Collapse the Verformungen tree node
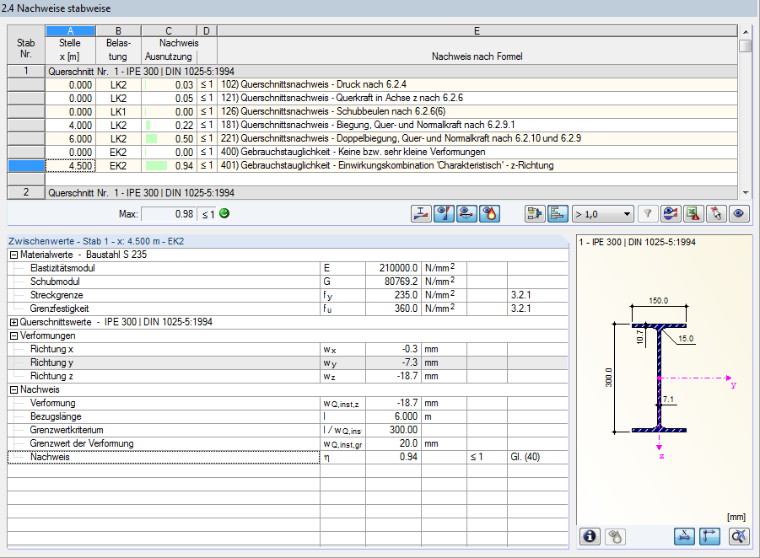 tap(14, 336)
